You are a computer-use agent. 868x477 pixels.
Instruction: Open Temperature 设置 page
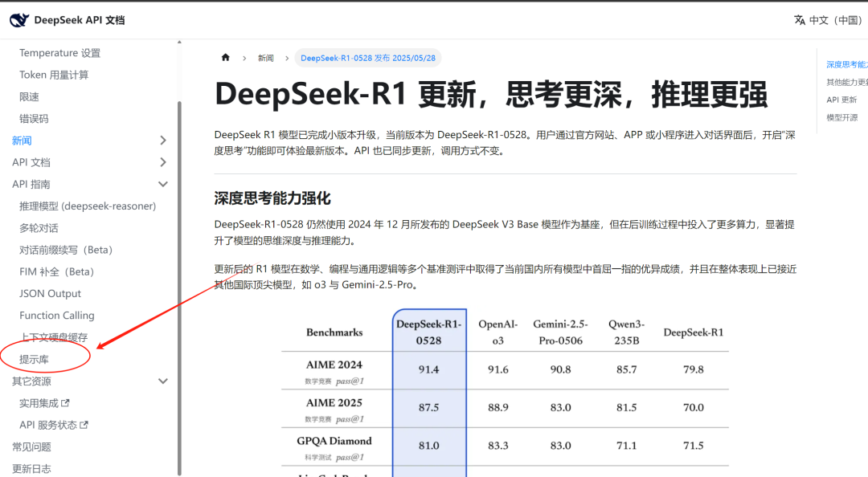coord(59,53)
